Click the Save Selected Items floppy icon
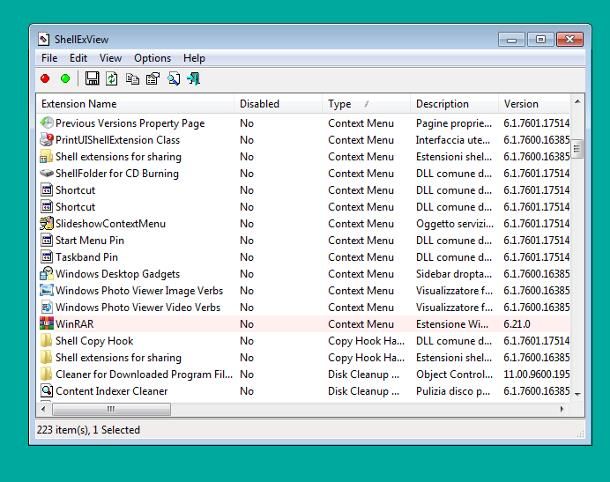 pos(92,79)
